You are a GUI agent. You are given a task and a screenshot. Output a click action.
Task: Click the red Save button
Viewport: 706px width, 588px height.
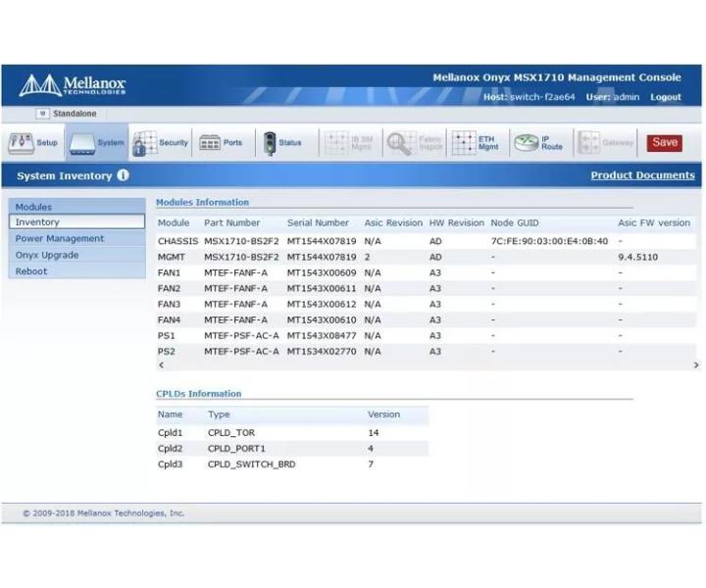pos(665,143)
